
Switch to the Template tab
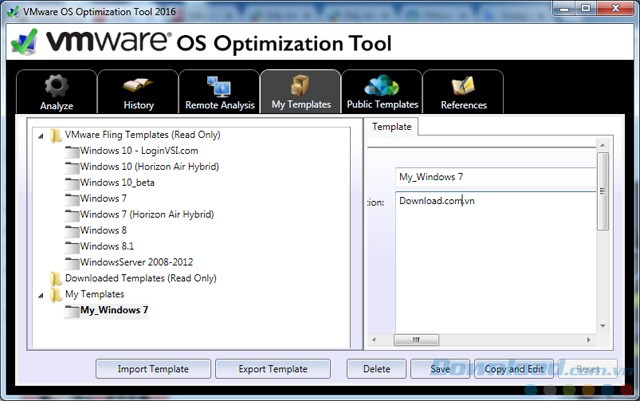(391, 127)
